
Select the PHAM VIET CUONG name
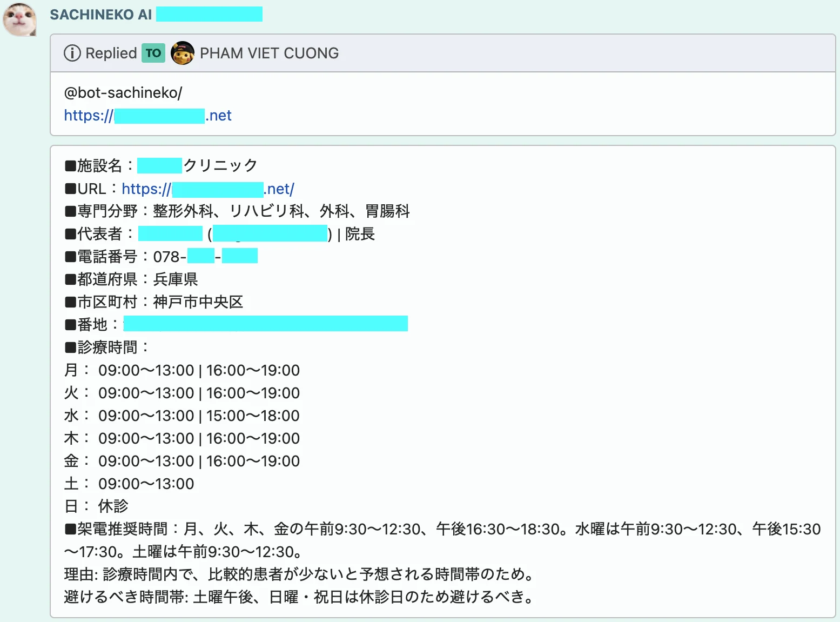(269, 53)
